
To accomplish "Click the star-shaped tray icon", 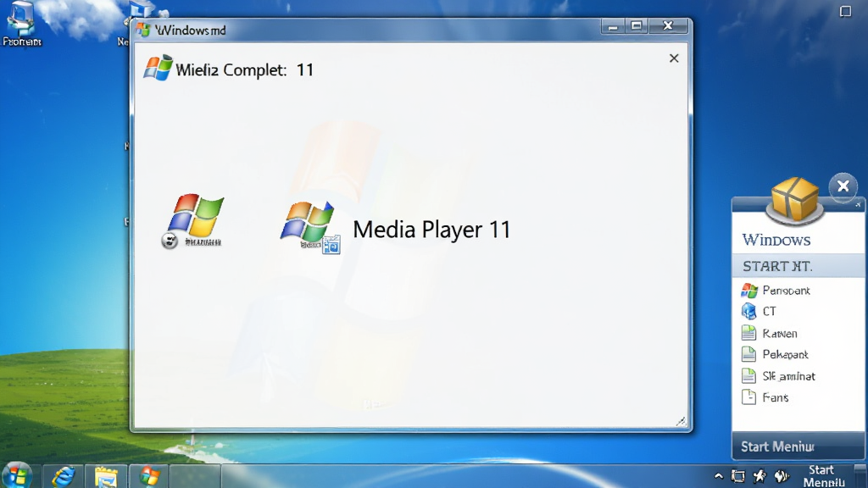I will 759,476.
